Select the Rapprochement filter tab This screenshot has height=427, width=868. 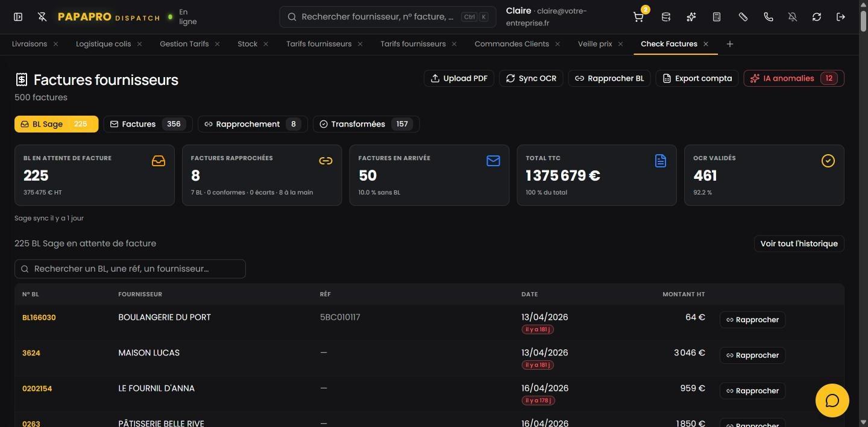coord(253,124)
